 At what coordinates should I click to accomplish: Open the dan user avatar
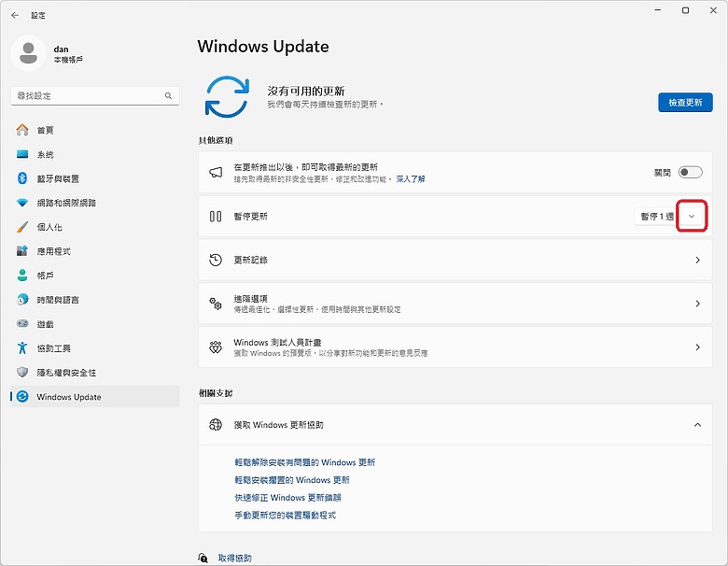pos(28,53)
